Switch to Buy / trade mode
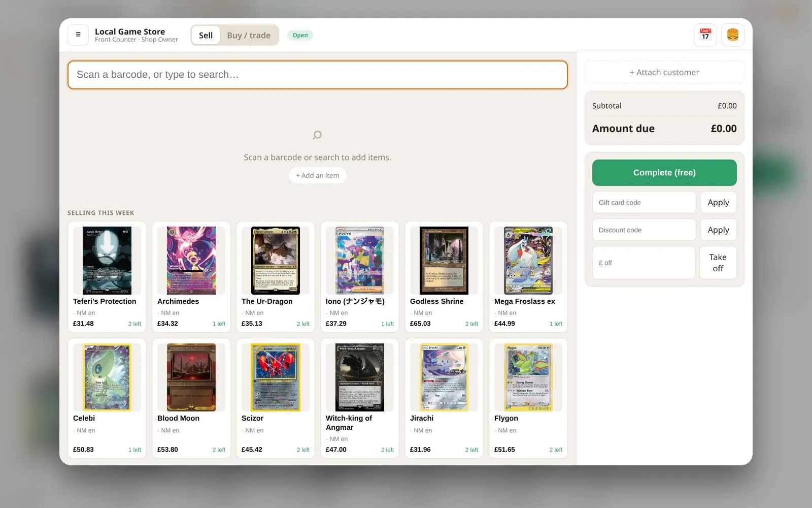This screenshot has height=508, width=812. coord(249,36)
